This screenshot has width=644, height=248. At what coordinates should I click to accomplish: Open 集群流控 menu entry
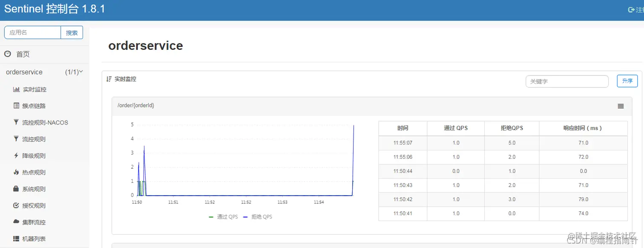pyautogui.click(x=34, y=222)
